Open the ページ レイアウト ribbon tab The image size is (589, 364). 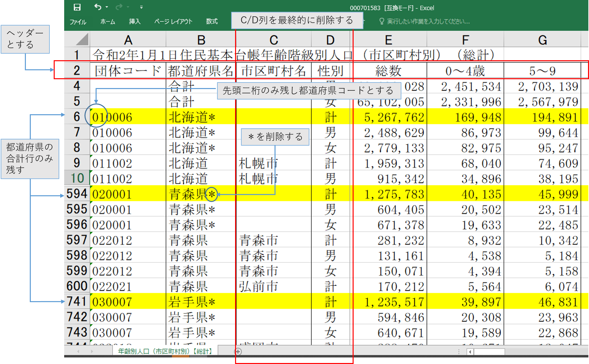tap(173, 22)
